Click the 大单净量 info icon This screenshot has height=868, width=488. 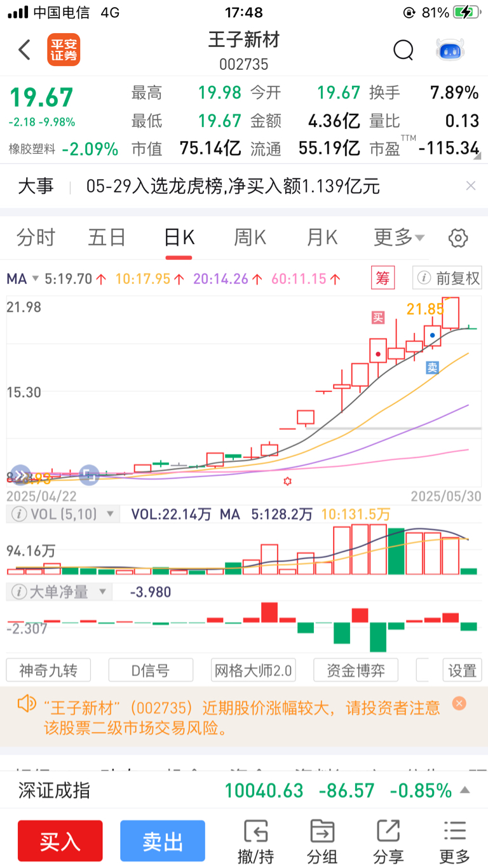[19, 592]
